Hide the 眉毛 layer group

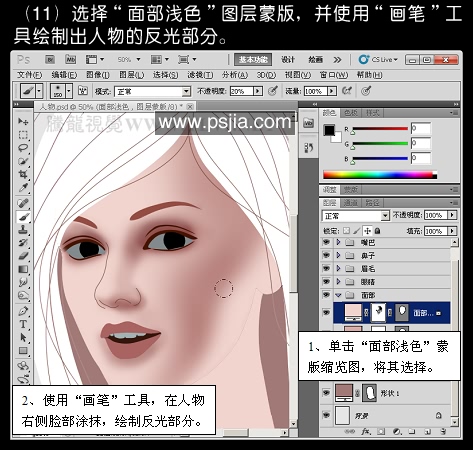326,268
